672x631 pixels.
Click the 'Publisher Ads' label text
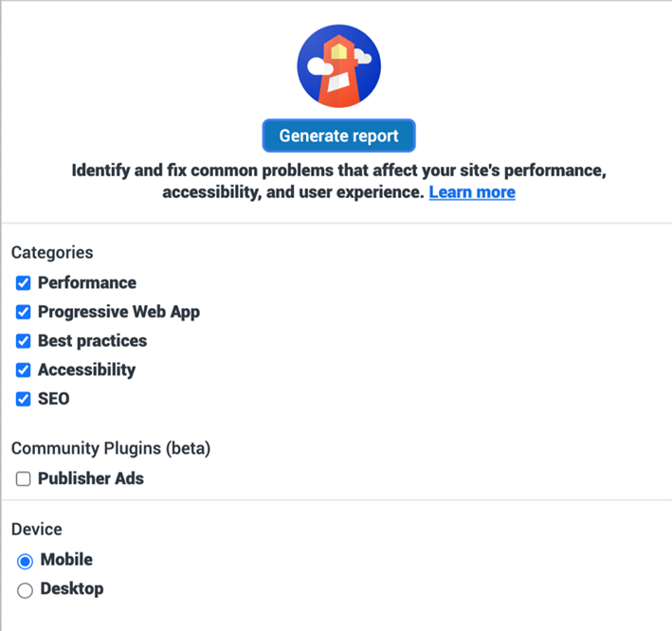(91, 478)
